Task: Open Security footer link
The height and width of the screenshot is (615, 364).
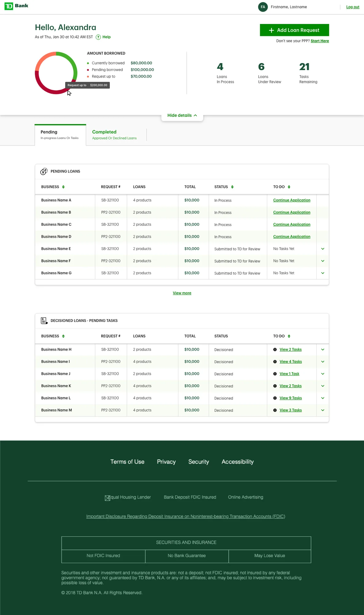Action: click(x=199, y=462)
